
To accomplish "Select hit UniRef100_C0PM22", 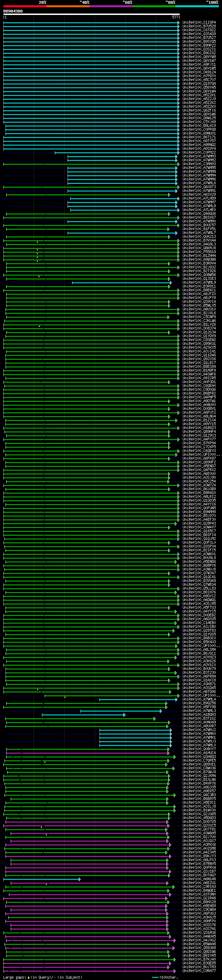I will click(x=199, y=153).
